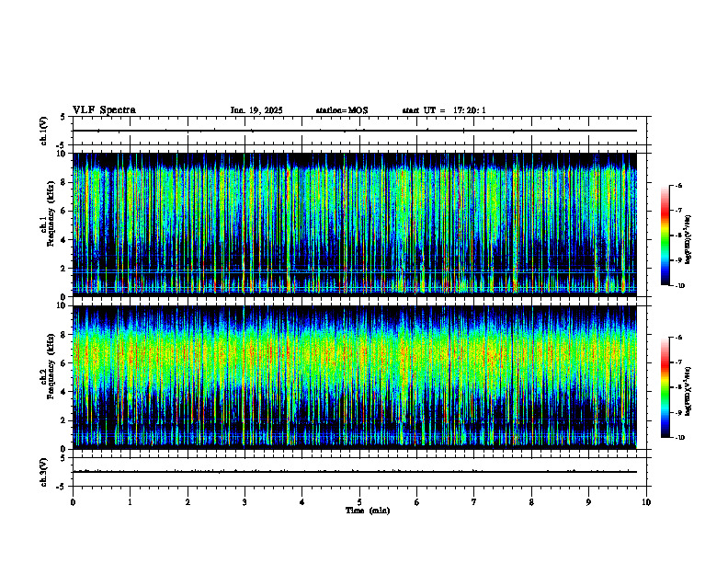Click inside the ch.1 spectrogram panel
This screenshot has width=728, height=563.
click(x=355, y=224)
